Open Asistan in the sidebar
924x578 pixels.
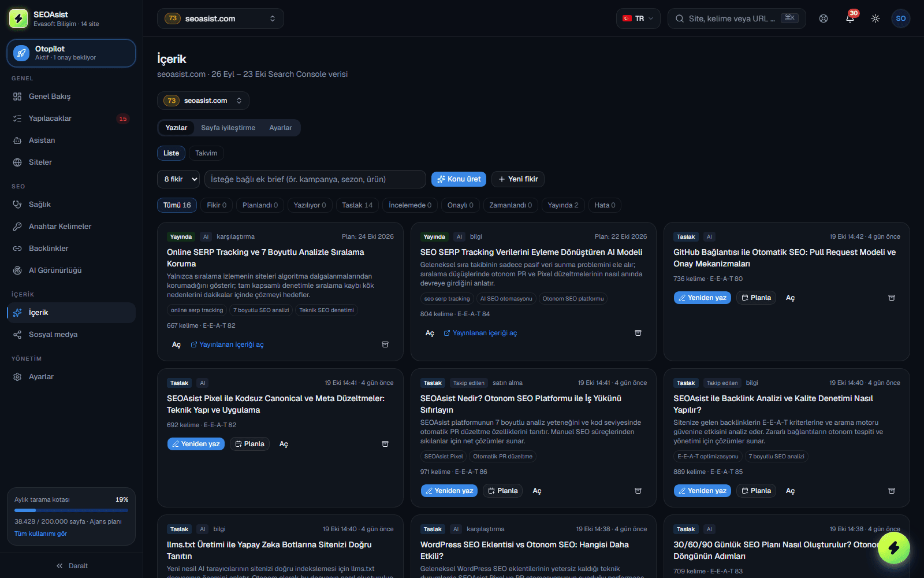click(71, 140)
